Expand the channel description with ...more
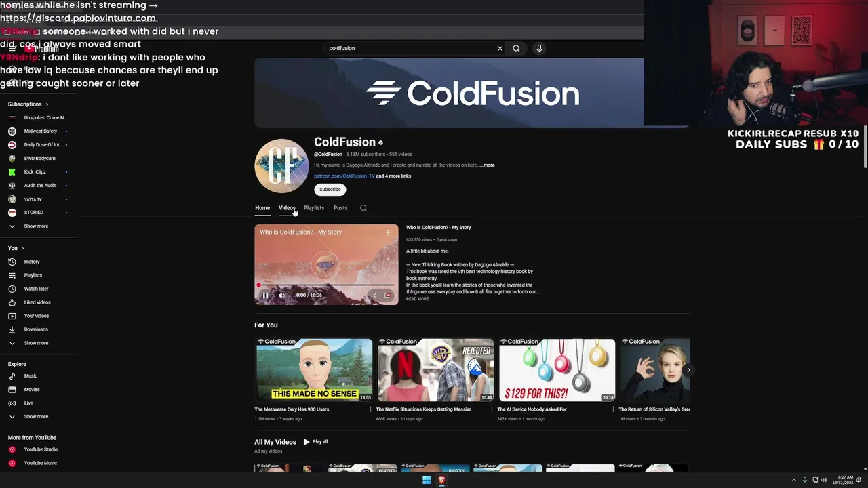Viewport: 868px width, 488px height. click(x=488, y=165)
